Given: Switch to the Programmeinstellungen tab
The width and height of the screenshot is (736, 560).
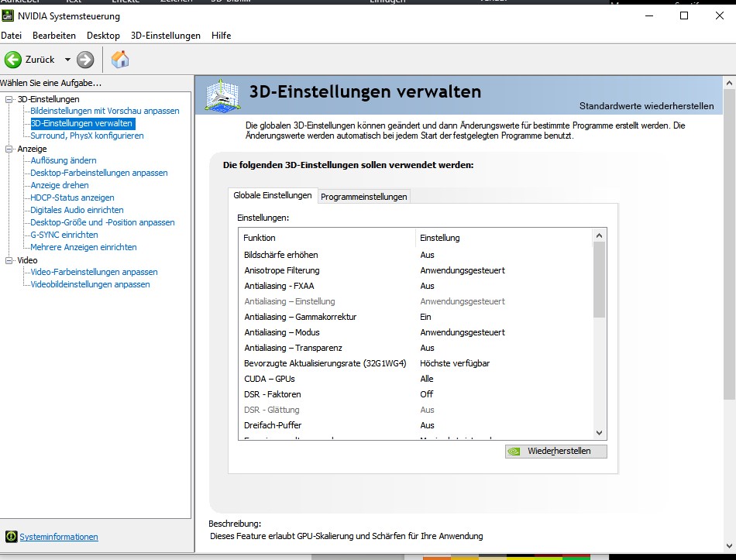Looking at the screenshot, I should 364,197.
